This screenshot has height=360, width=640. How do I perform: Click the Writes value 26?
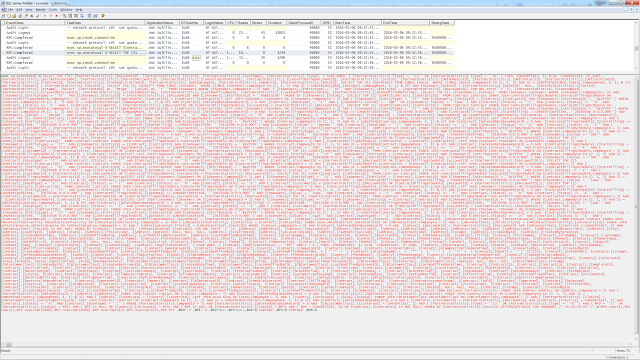pos(263,58)
